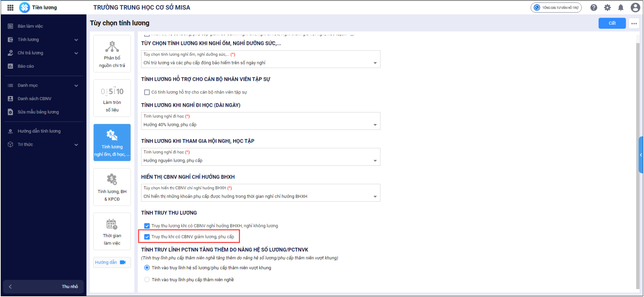Click the Tiền lương logo icon
644x297 pixels.
pos(24,8)
